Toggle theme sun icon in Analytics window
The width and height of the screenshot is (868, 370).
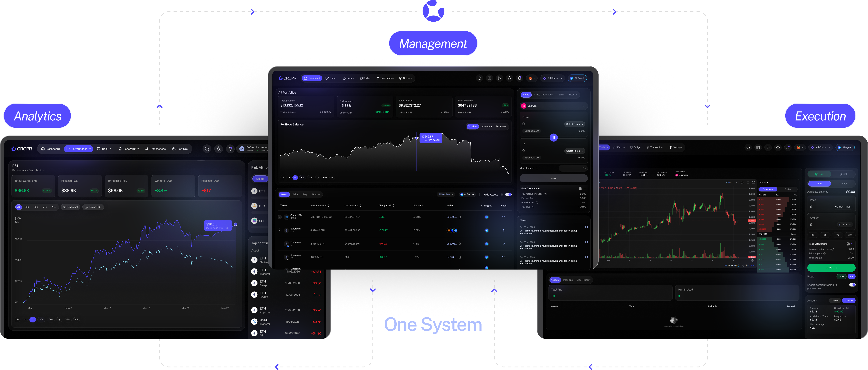pyautogui.click(x=219, y=149)
